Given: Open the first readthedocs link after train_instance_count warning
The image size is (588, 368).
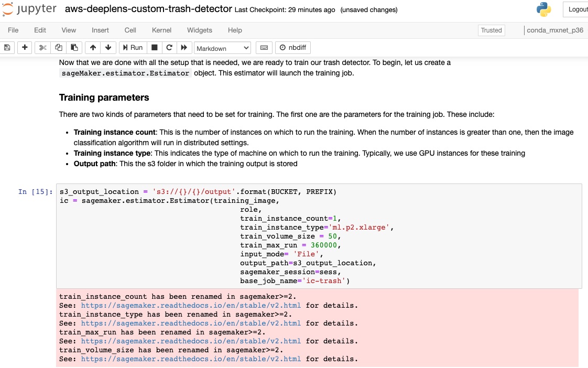Looking at the screenshot, I should pos(191,305).
